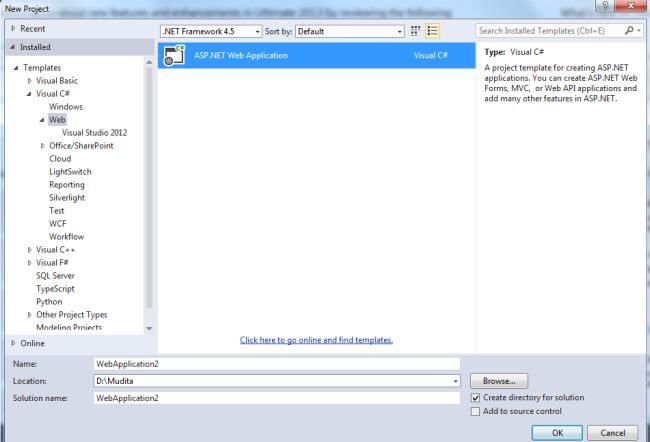Open search options dropdown arrow
Viewport: 650px width, 442px height.
[639, 31]
